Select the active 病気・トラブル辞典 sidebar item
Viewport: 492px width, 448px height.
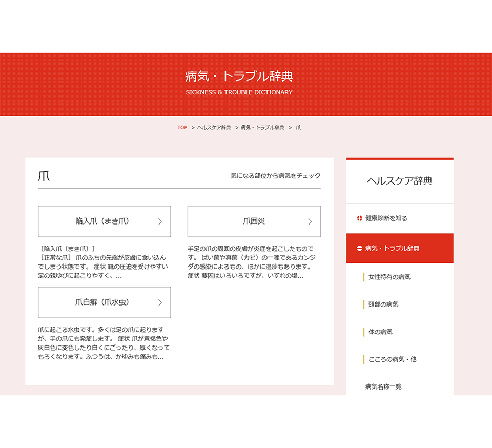click(x=400, y=248)
